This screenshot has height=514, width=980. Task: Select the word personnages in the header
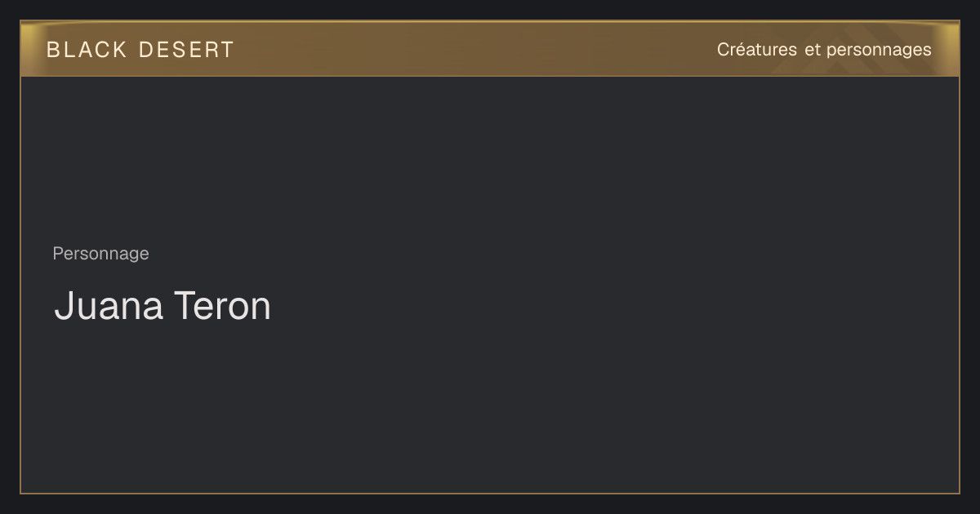(x=879, y=51)
